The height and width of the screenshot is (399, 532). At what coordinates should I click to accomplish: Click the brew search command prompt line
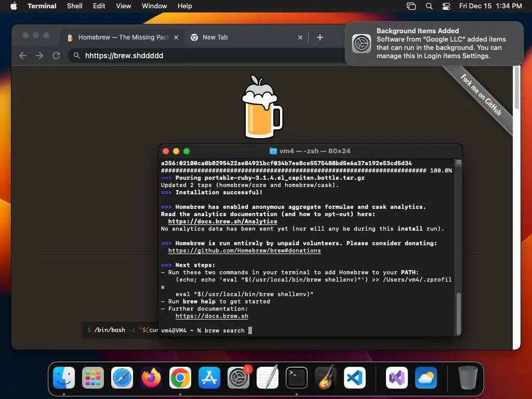(206, 330)
